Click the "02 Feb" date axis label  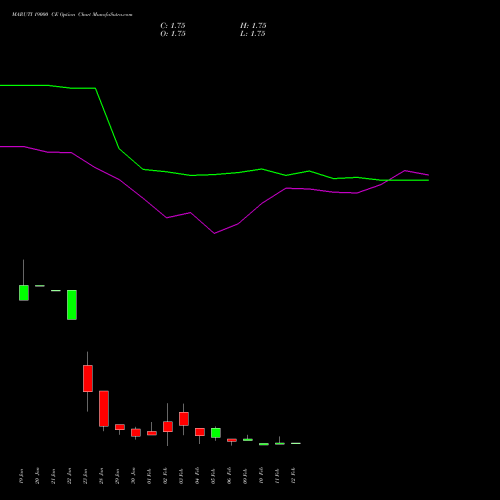click(166, 476)
